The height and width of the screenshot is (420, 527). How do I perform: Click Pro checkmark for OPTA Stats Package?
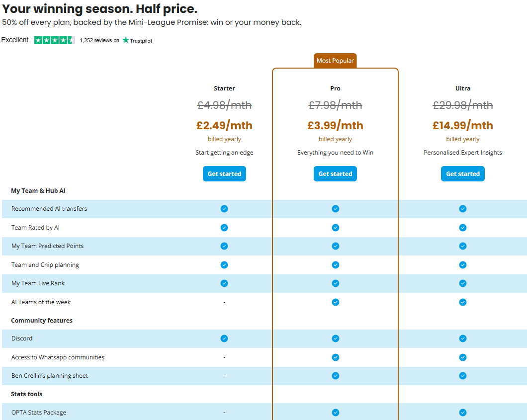click(x=336, y=412)
